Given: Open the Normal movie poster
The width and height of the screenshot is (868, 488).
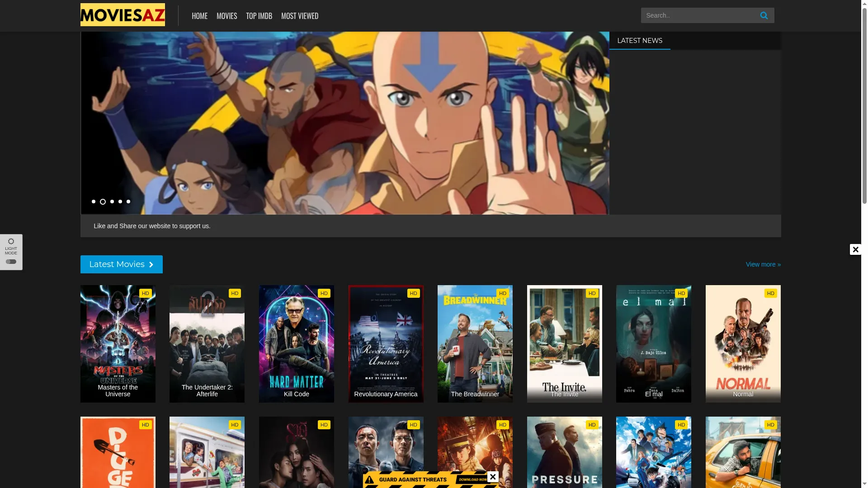Looking at the screenshot, I should point(743,343).
